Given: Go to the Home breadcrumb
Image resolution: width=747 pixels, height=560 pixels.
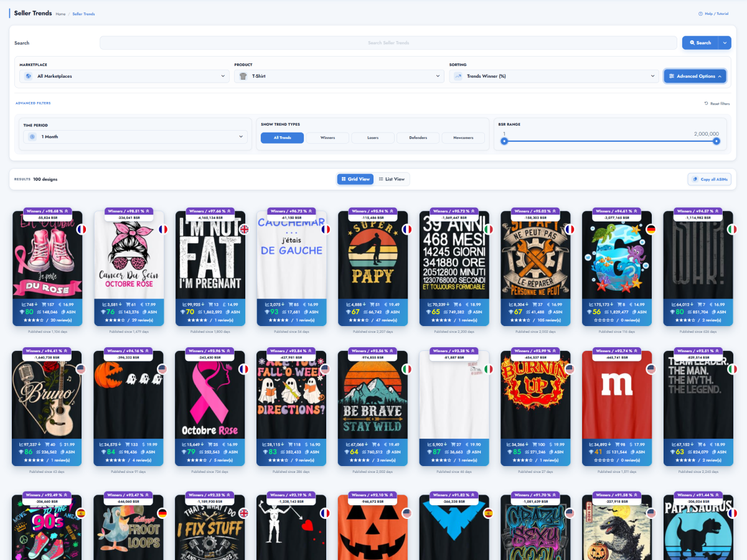Looking at the screenshot, I should pos(60,14).
